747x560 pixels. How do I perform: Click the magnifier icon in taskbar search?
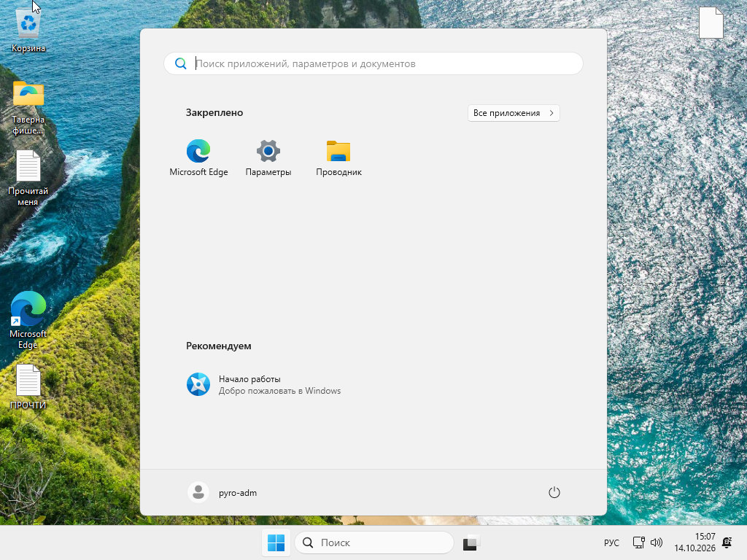tap(309, 542)
